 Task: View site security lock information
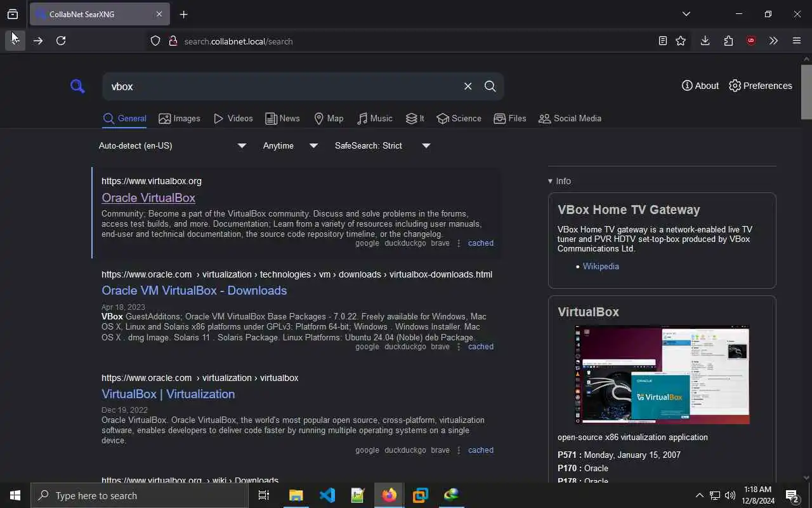coord(173,41)
